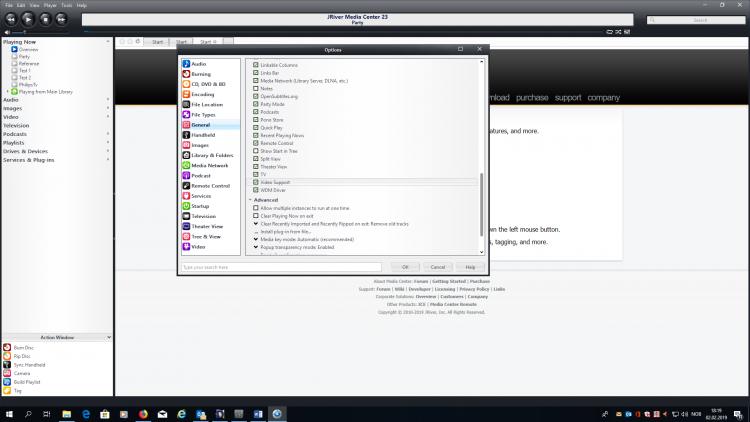The width and height of the screenshot is (750, 422).
Task: Click the company link on webpage
Action: coord(604,98)
